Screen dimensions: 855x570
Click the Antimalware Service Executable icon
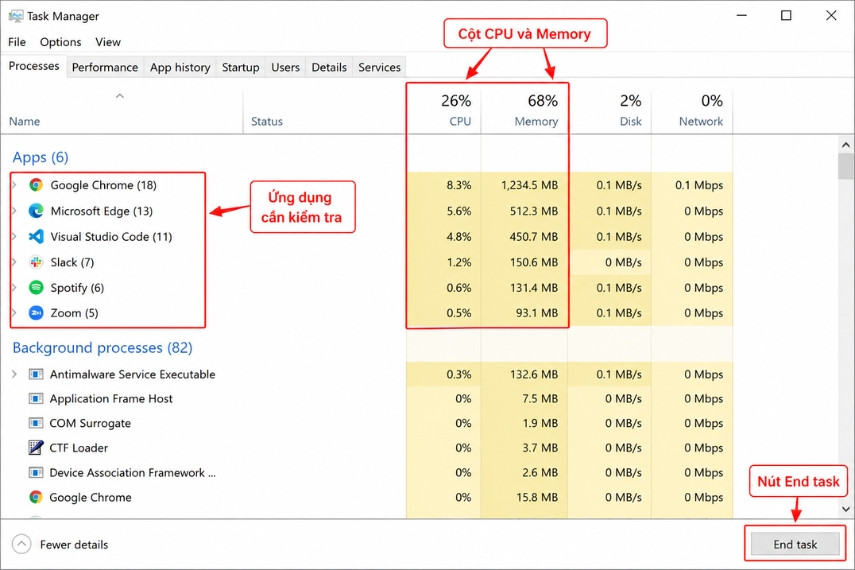(35, 374)
